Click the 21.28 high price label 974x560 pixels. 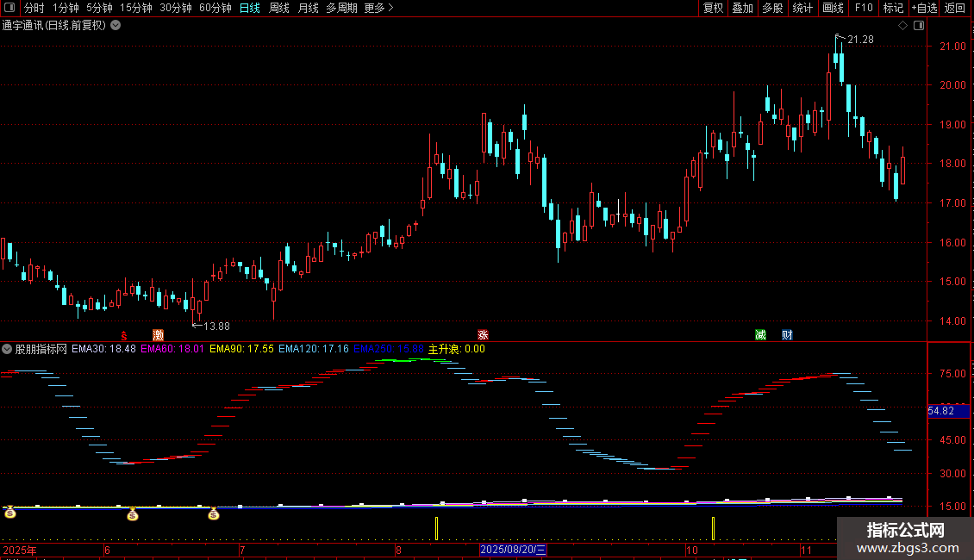point(860,40)
